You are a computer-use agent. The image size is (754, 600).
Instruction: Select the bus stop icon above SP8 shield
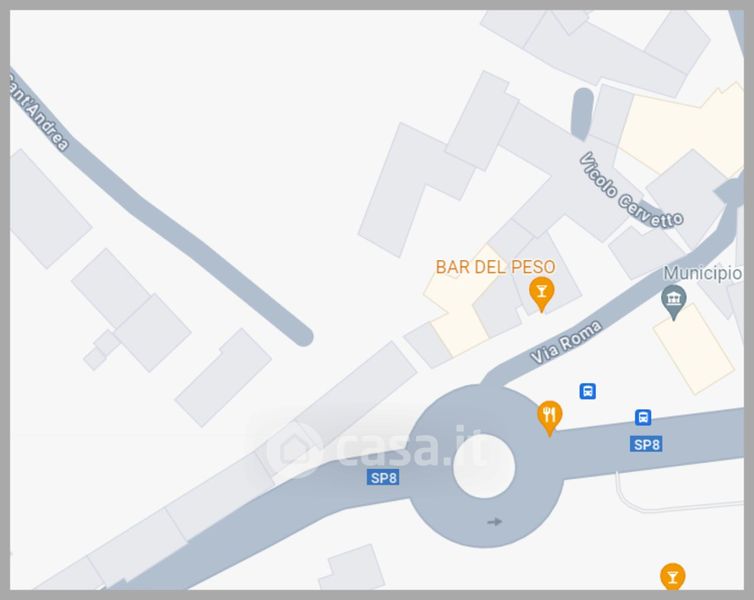pyautogui.click(x=643, y=417)
